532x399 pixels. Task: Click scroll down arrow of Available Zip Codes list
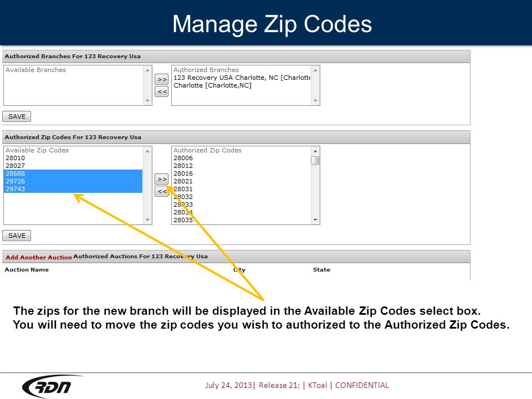[x=147, y=220]
